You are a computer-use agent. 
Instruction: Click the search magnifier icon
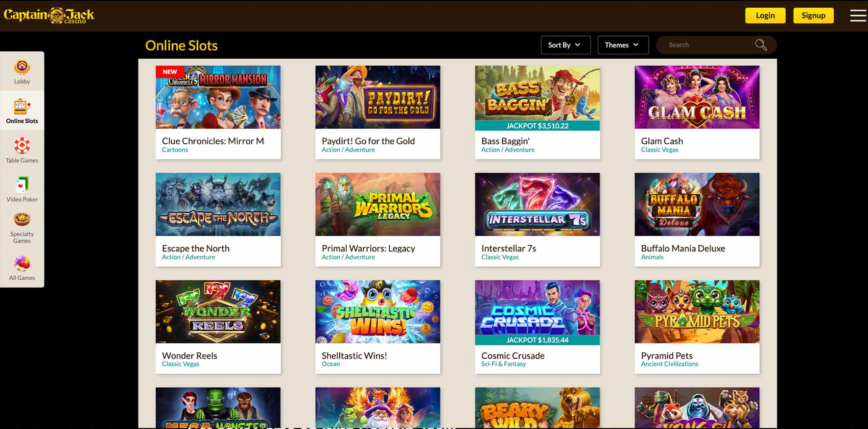pyautogui.click(x=761, y=45)
